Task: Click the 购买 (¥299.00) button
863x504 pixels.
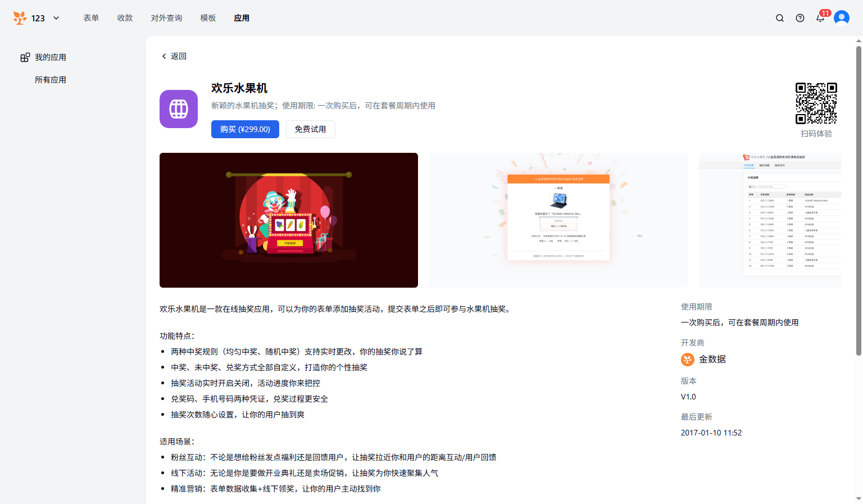Action: coord(245,129)
